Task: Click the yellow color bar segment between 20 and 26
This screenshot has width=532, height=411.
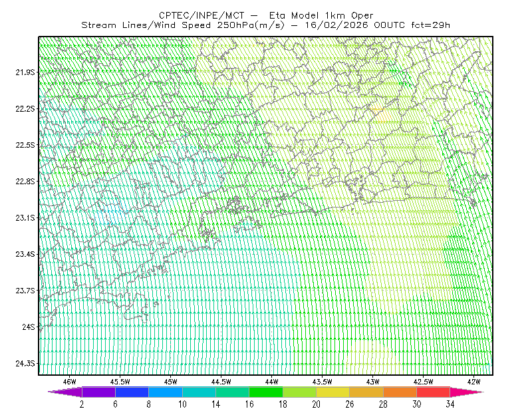Action: (x=333, y=392)
